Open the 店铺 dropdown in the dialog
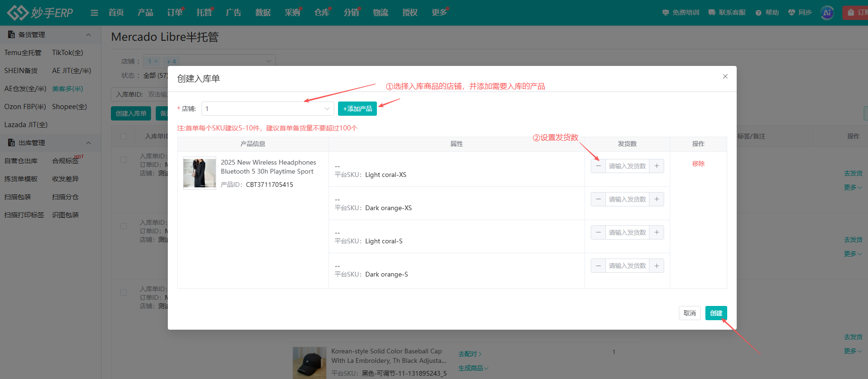 point(268,109)
